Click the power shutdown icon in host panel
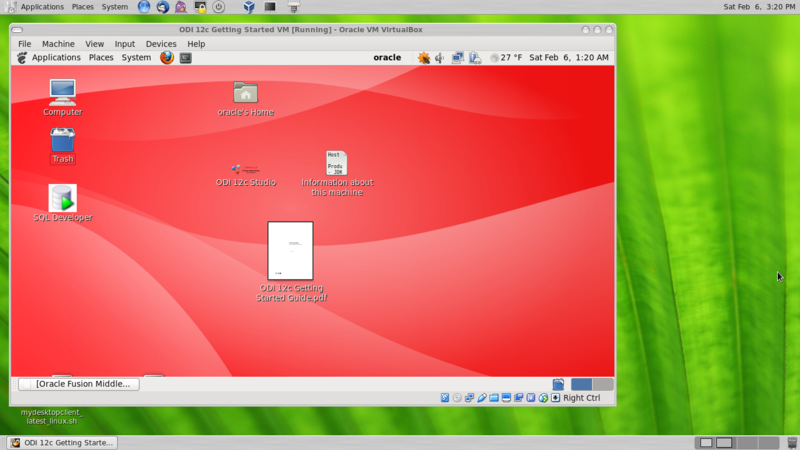Viewport: 800px width, 450px height. (x=218, y=7)
